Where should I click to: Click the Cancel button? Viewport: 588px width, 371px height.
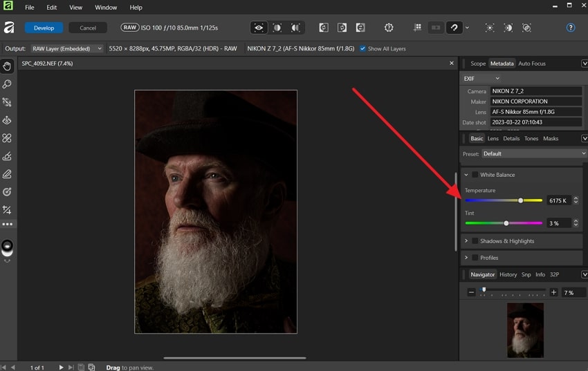(88, 28)
